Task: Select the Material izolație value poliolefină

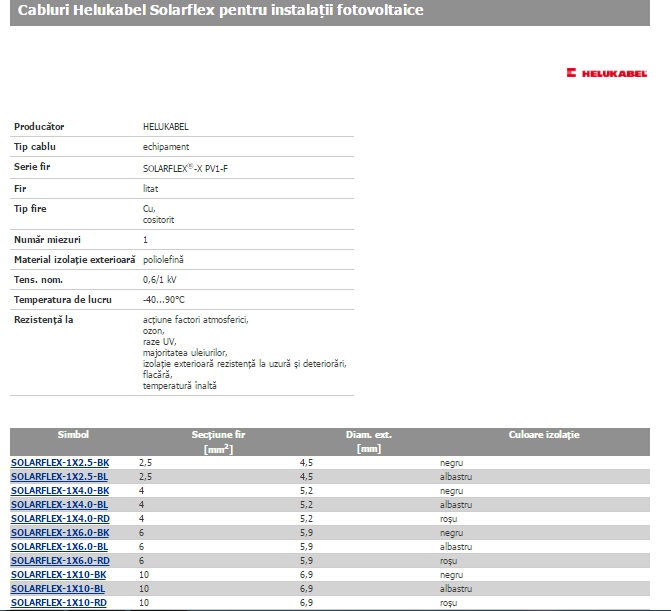Action: [163, 260]
